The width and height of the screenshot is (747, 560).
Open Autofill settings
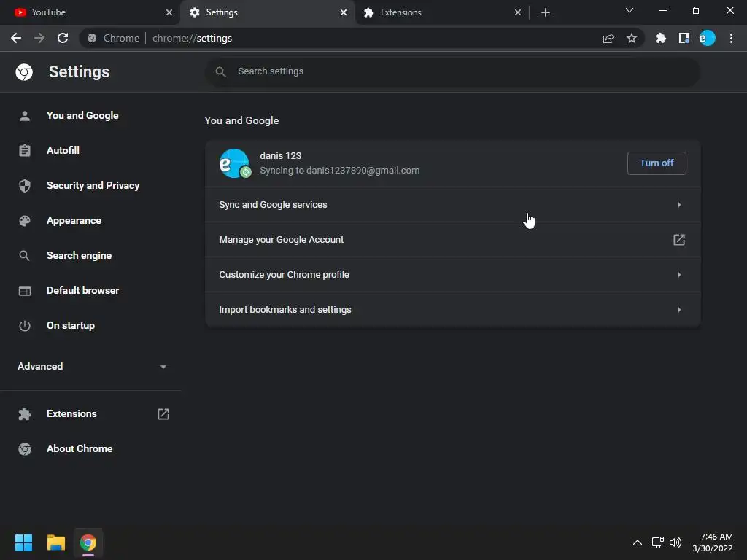coord(63,150)
